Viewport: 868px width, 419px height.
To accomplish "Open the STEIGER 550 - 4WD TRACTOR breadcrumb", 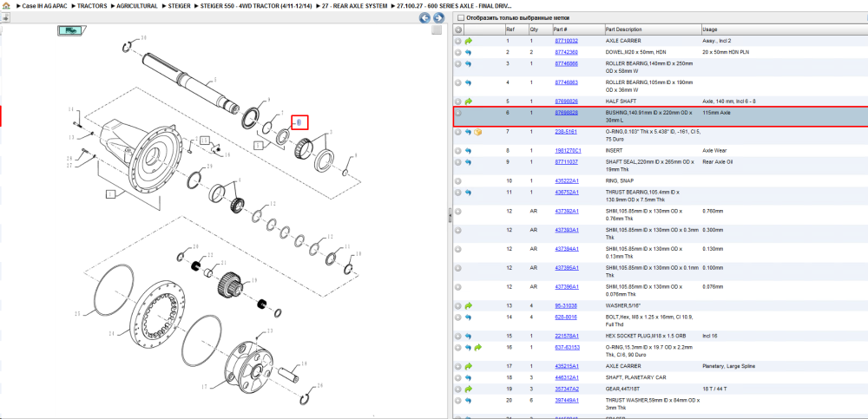I will pos(254,5).
